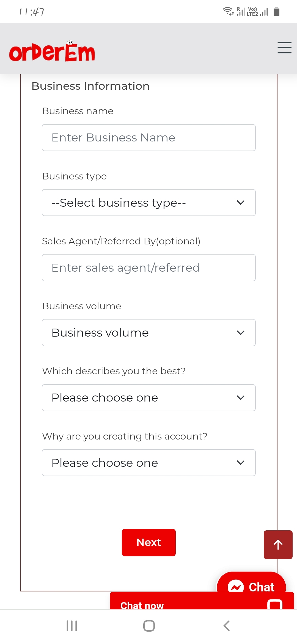The width and height of the screenshot is (297, 644).
Task: Expand the Select business type dropdown
Action: (x=149, y=203)
